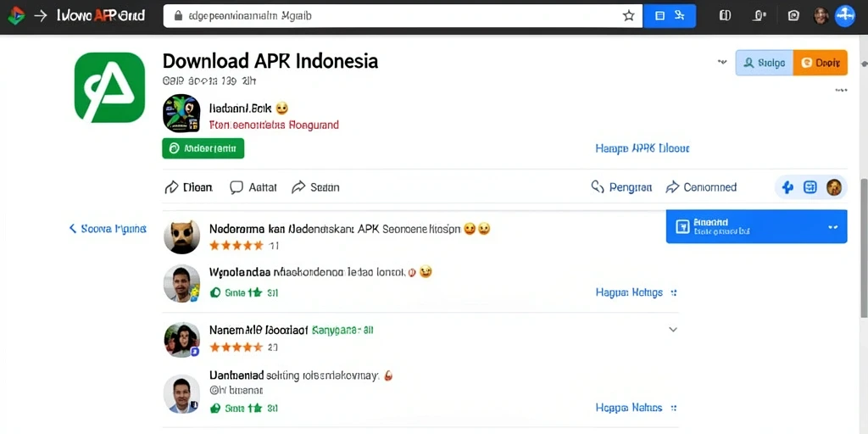
Task: Click the icon inside the blue banner
Action: tap(683, 225)
